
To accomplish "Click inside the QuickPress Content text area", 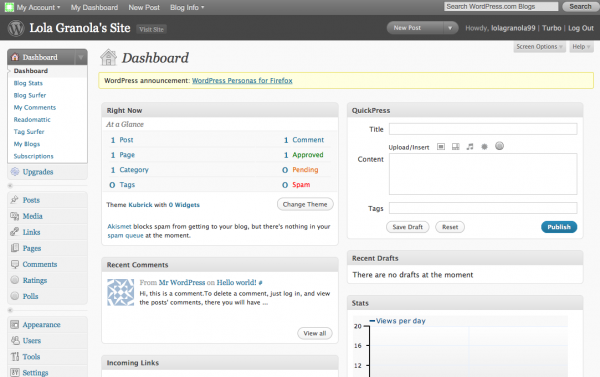I will coord(483,174).
